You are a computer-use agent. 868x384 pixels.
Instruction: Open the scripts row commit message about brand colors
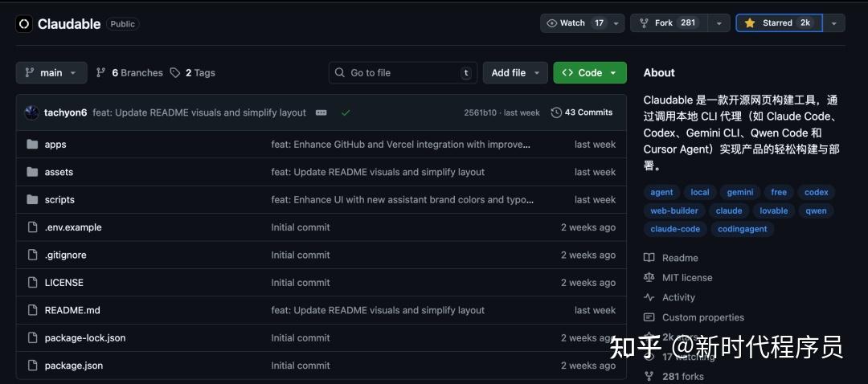coord(403,200)
